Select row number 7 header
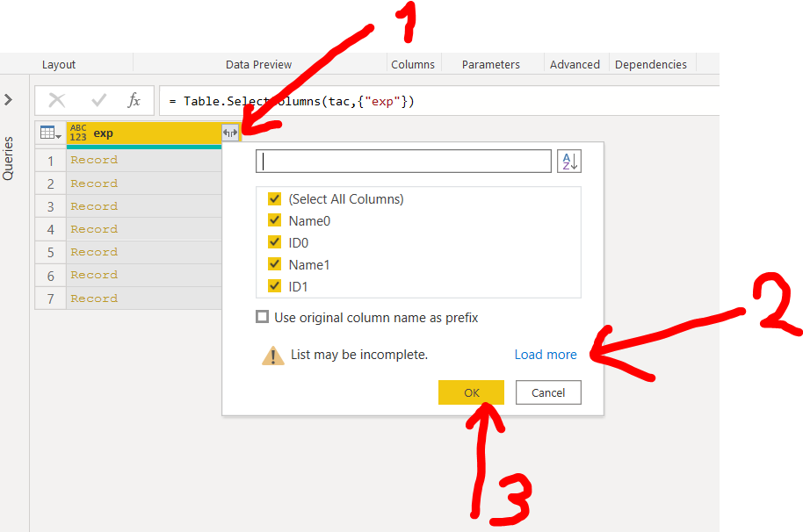 point(51,298)
